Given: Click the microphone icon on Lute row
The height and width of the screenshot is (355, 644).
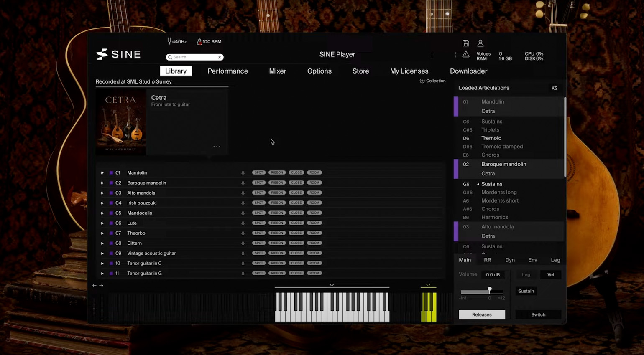Looking at the screenshot, I should pyautogui.click(x=243, y=223).
